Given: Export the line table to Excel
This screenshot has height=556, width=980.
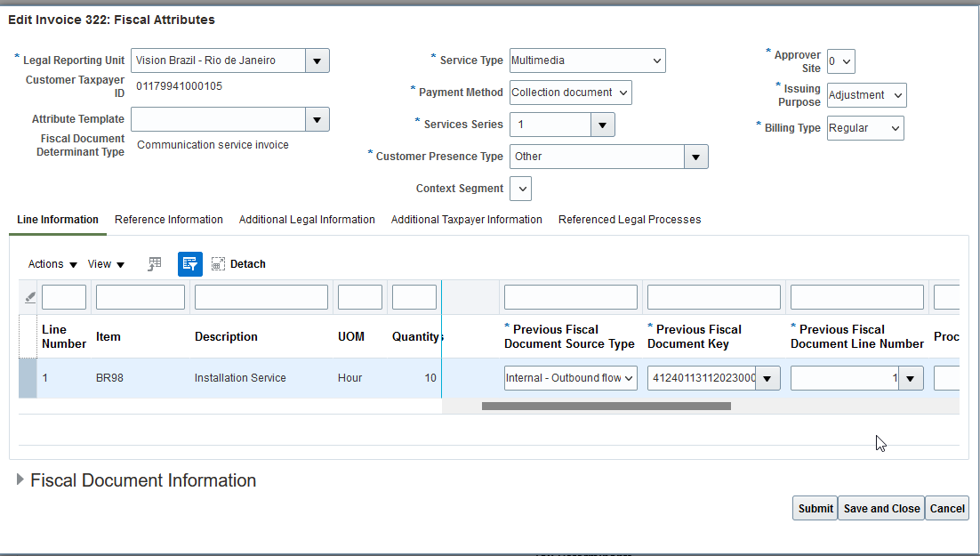Looking at the screenshot, I should [x=154, y=263].
